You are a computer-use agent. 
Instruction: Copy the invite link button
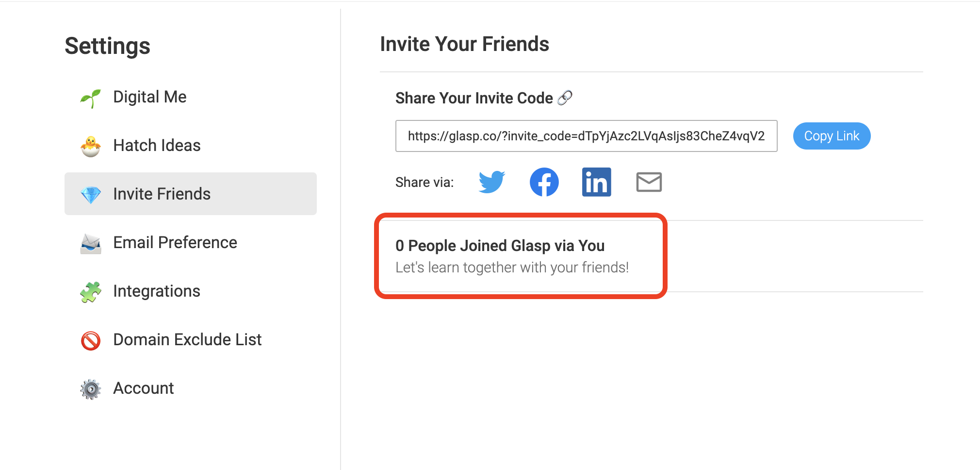[832, 136]
